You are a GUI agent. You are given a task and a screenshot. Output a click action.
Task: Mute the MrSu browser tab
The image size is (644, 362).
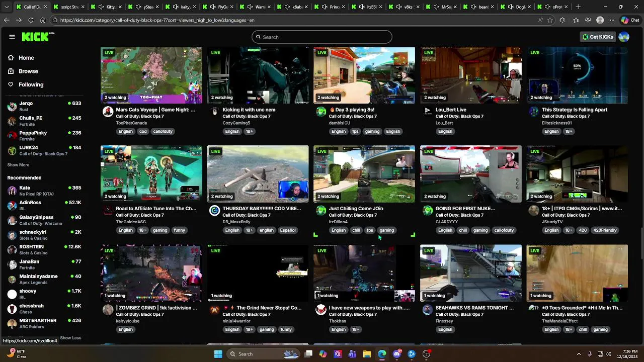436,7
